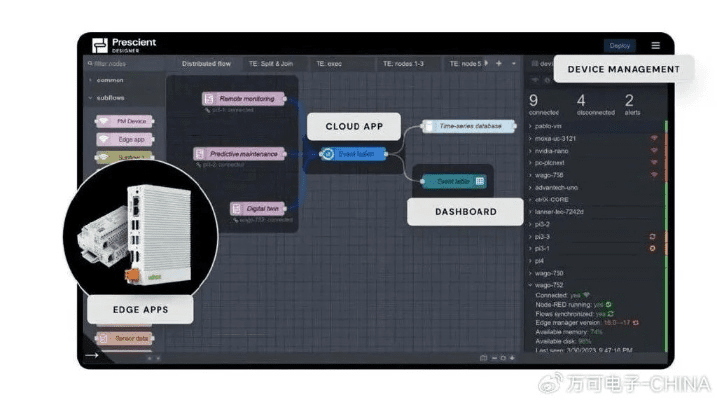
Task: Open the flow tab list dropdown arrow
Action: click(514, 63)
